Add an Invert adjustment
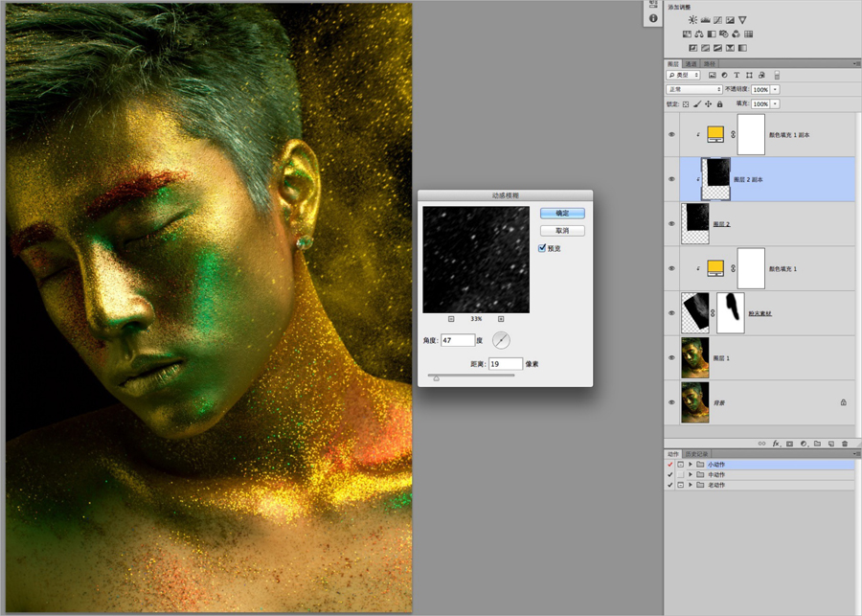 click(x=693, y=48)
